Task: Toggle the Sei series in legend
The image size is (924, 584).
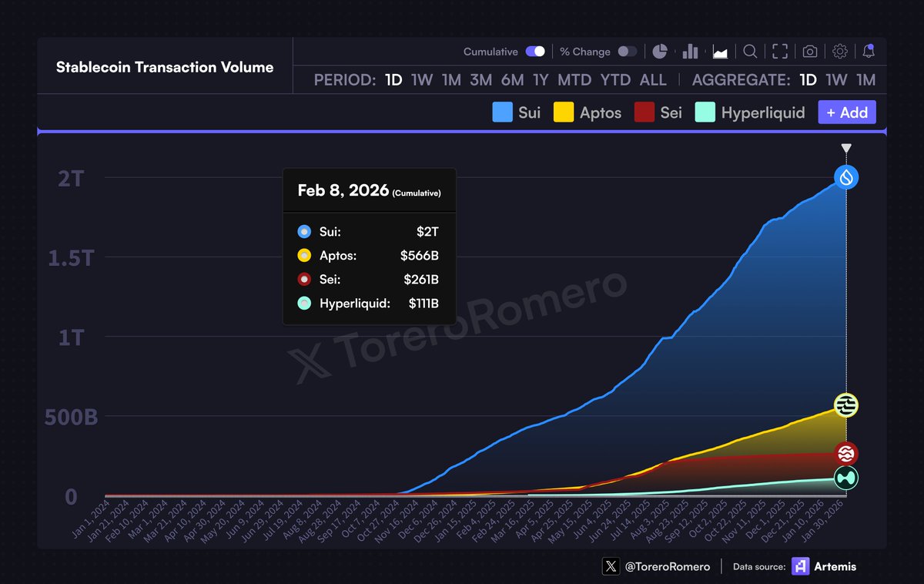Action: point(659,112)
